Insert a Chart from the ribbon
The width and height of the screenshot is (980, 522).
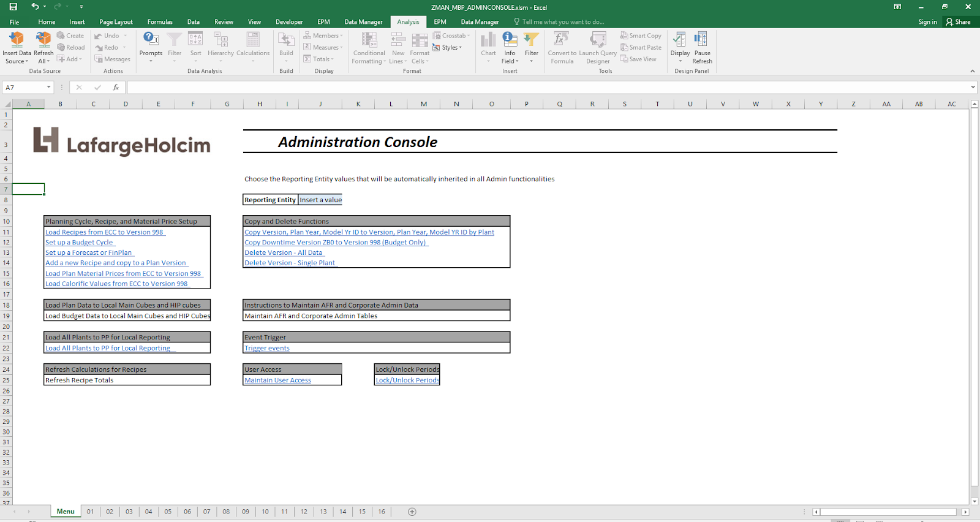(488, 40)
